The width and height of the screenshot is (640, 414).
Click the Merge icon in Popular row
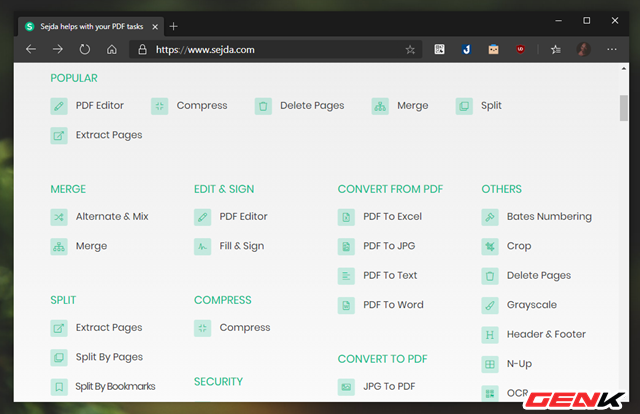tap(380, 106)
